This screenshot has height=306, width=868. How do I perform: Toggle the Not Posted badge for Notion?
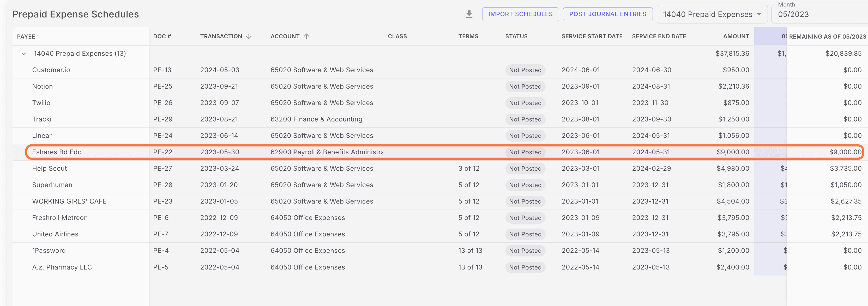tap(525, 87)
